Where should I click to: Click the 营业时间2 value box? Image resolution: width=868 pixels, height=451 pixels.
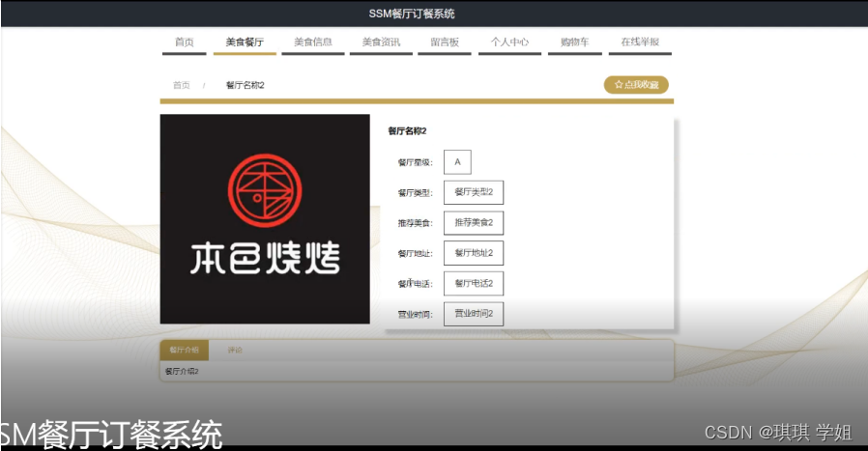click(x=474, y=314)
